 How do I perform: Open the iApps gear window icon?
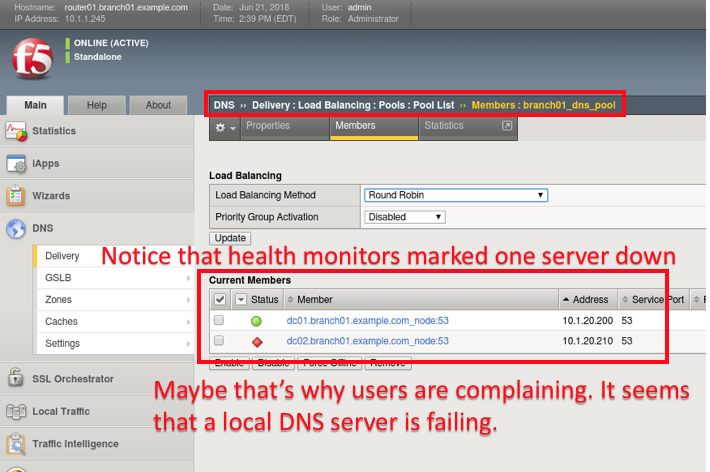(16, 164)
